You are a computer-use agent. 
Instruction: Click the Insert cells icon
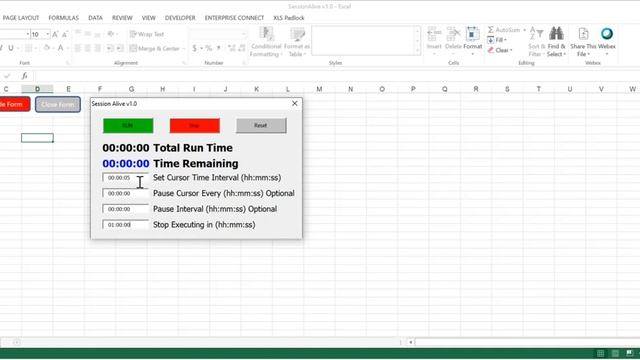pyautogui.click(x=434, y=41)
